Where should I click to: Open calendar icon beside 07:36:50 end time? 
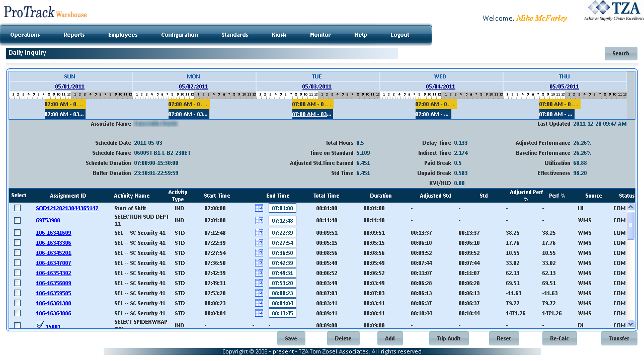pos(259,253)
